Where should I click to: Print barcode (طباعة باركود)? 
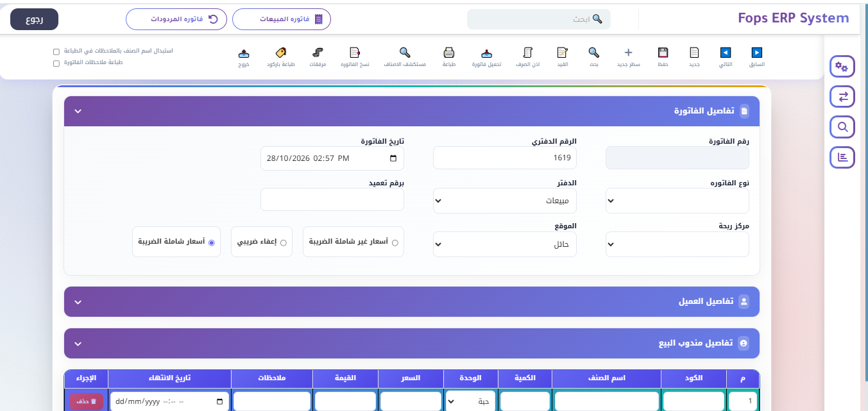(x=281, y=57)
